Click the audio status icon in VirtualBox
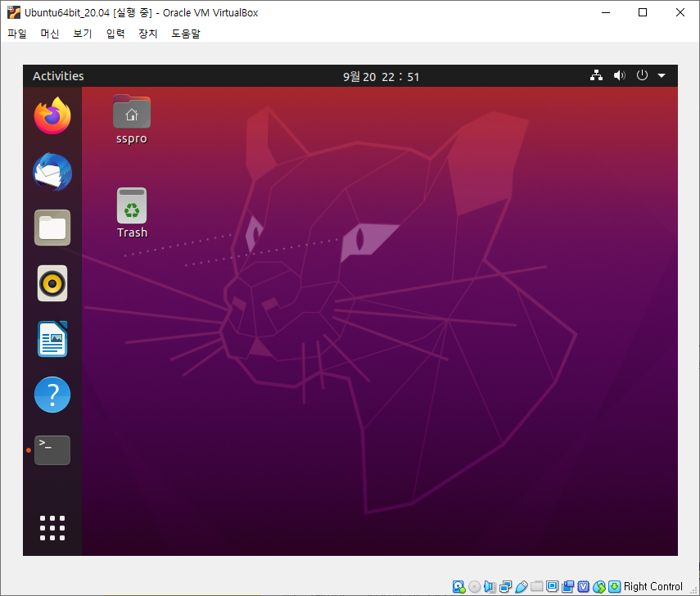The image size is (700, 596). pos(490,587)
